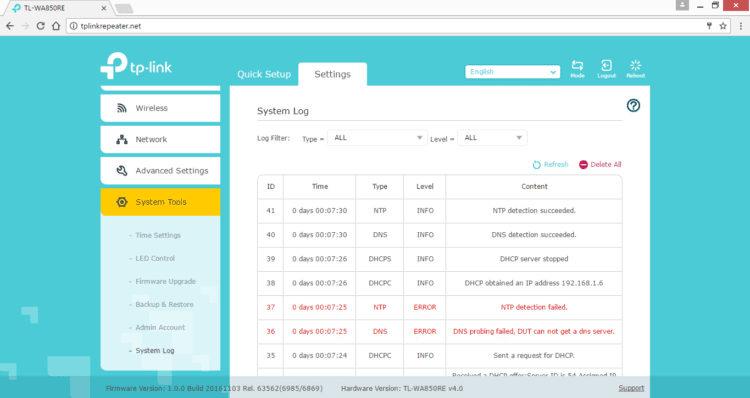Close the TL-WA850RE browser tab
Screen dimensions: 750x398
pos(104,8)
